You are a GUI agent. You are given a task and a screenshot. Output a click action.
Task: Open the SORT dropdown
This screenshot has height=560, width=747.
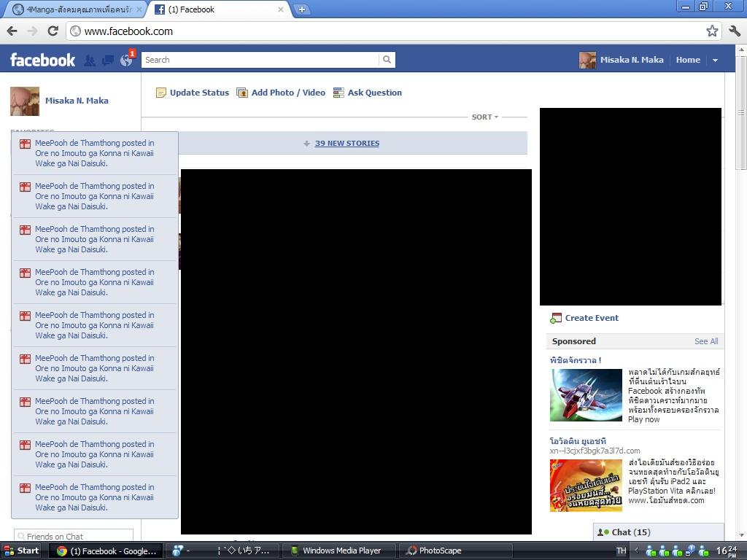(x=485, y=117)
